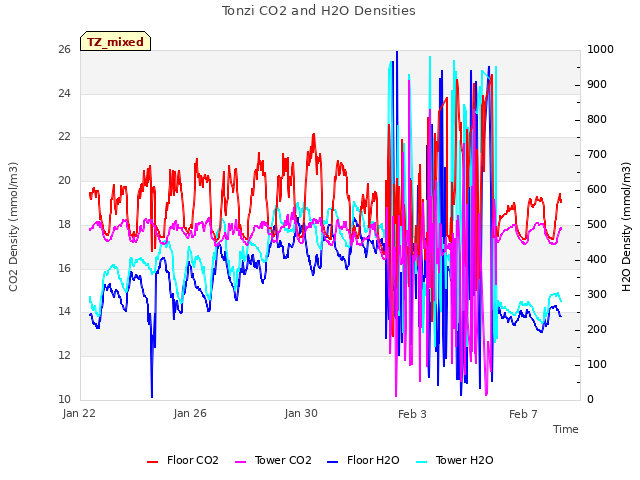Image resolution: width=640 pixels, height=480 pixels.
Task: Click the Feb 3 x-axis tick label
Action: tap(412, 414)
